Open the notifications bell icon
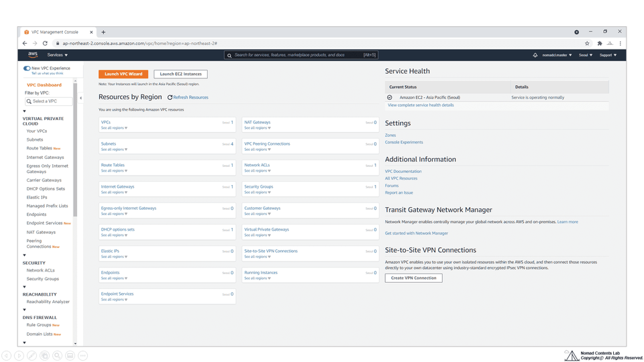The height and width of the screenshot is (362, 644). pos(535,55)
